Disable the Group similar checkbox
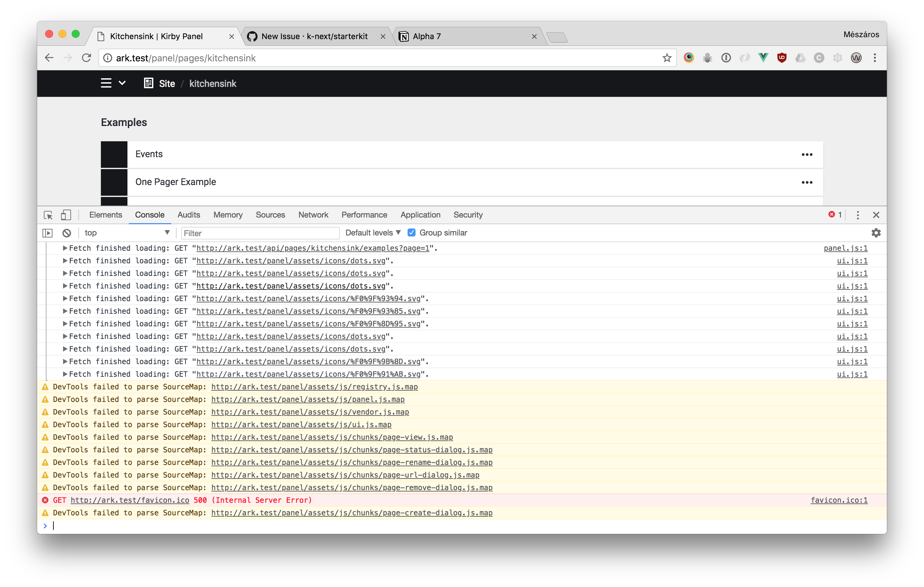The height and width of the screenshot is (587, 924). point(412,233)
